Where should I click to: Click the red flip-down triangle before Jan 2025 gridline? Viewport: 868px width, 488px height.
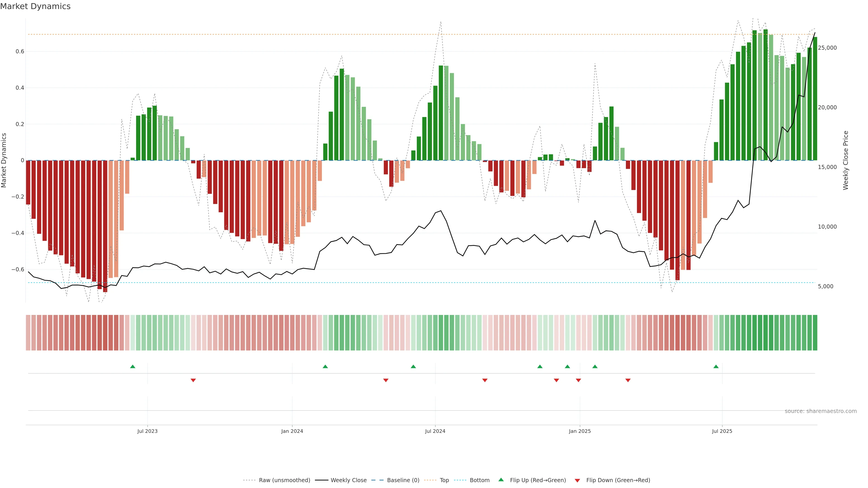tap(578, 380)
